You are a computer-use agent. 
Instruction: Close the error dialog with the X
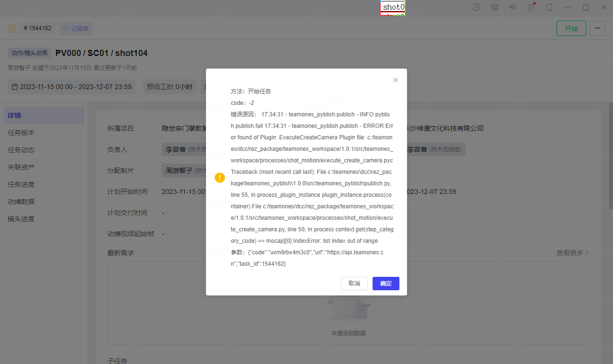click(x=396, y=80)
